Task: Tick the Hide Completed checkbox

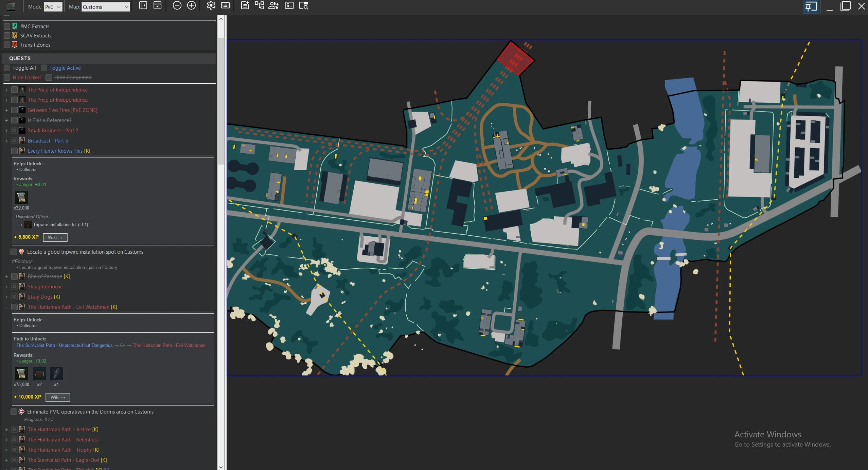Action: 49,78
